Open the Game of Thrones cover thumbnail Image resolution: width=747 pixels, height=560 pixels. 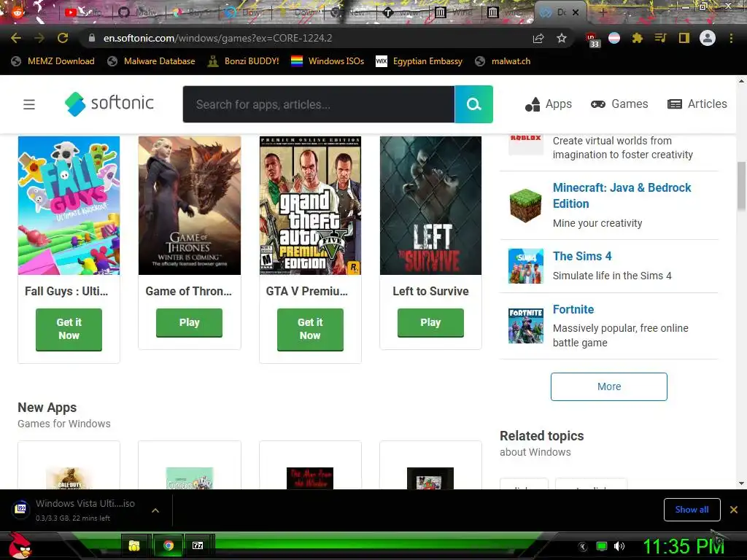(190, 205)
